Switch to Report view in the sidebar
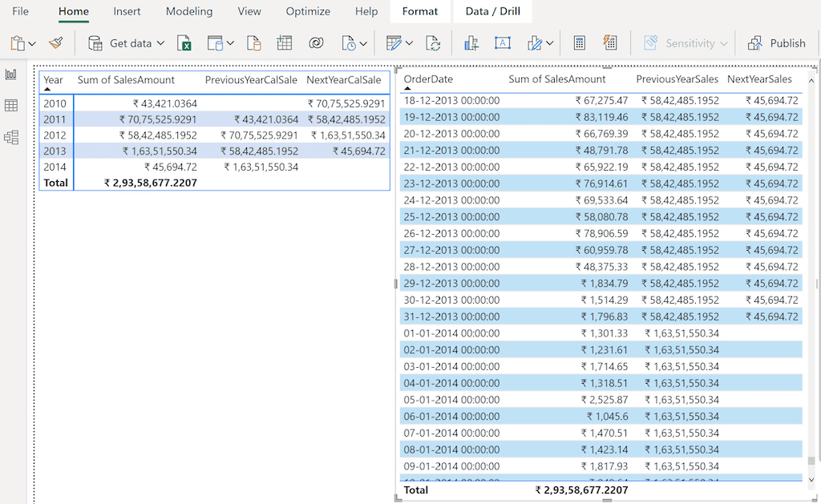Image resolution: width=821 pixels, height=504 pixels. pyautogui.click(x=11, y=75)
